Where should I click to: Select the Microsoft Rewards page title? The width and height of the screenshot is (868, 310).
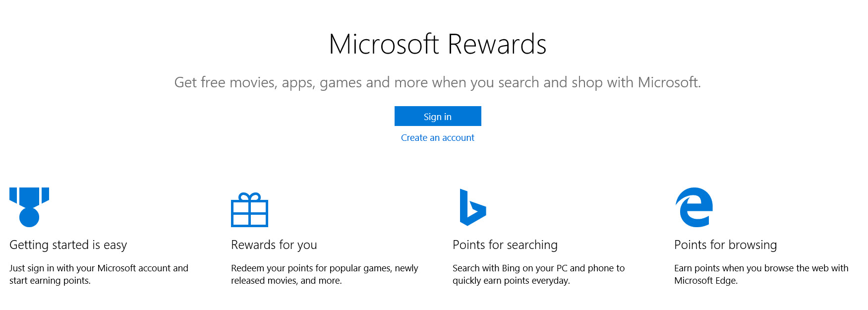438,44
